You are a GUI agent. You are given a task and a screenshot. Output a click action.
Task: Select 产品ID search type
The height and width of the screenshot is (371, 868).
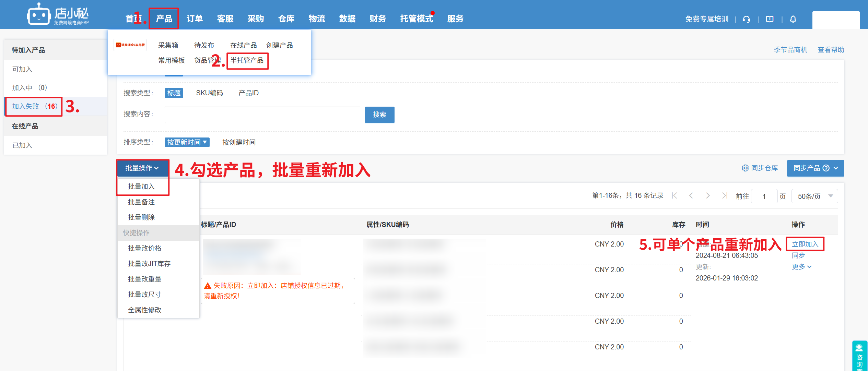248,93
